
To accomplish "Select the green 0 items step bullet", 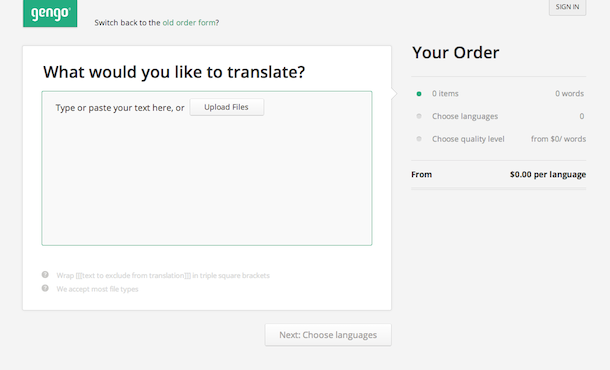I will click(419, 94).
